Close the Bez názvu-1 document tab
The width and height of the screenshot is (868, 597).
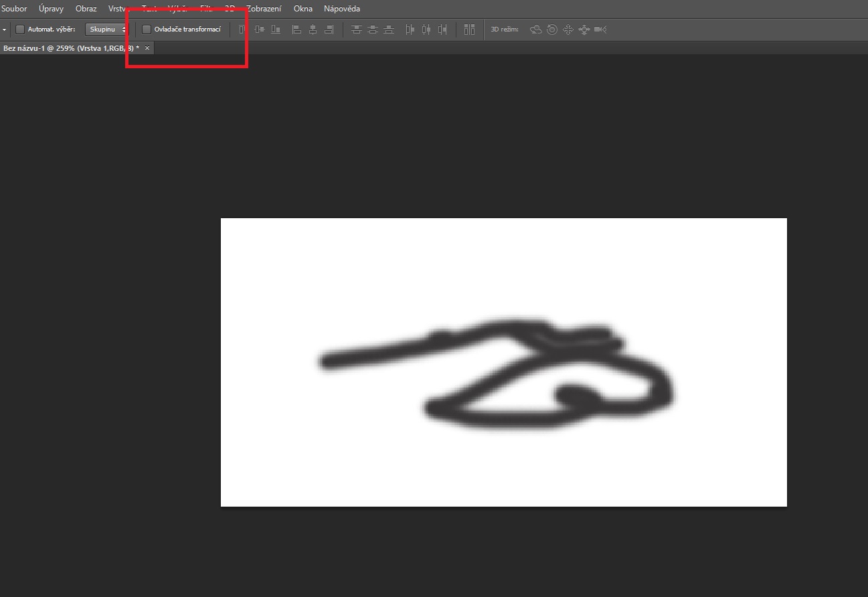147,48
